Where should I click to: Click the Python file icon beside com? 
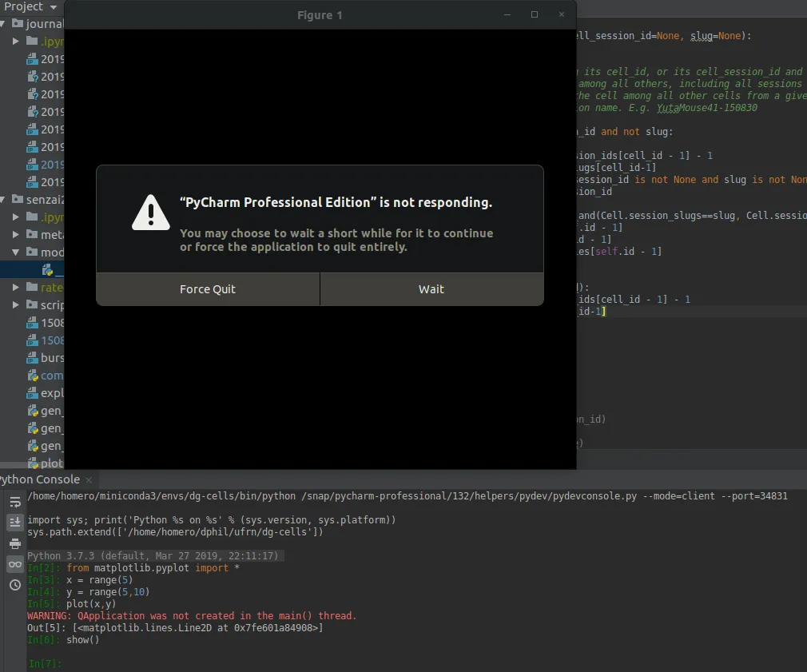tap(33, 376)
